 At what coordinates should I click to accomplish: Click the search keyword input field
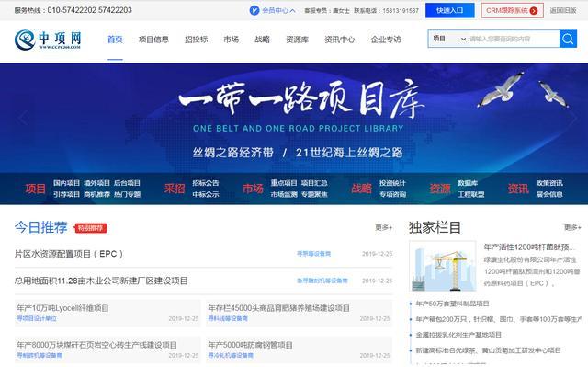coord(514,39)
